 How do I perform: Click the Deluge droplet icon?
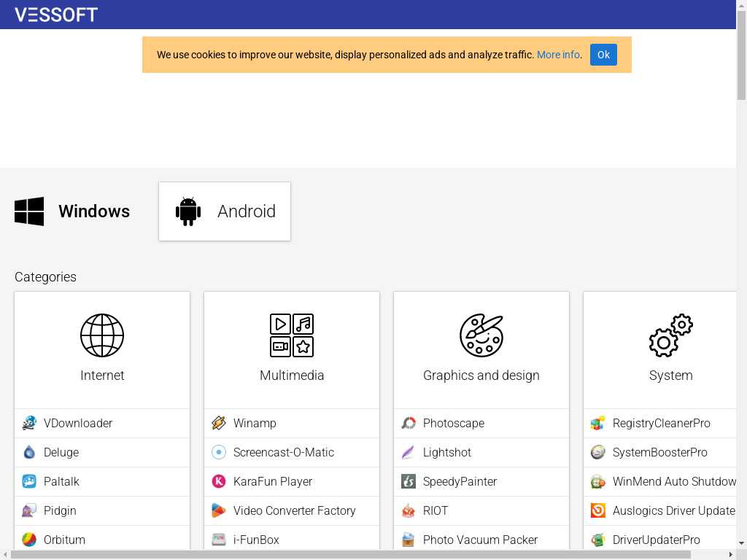(29, 452)
